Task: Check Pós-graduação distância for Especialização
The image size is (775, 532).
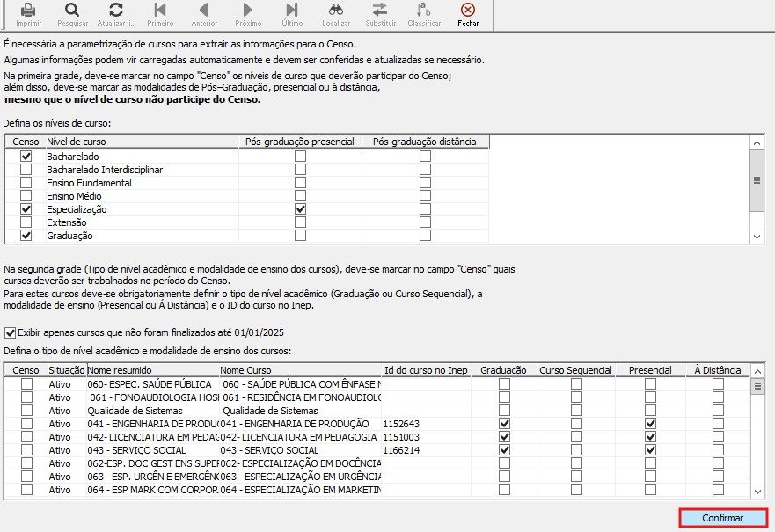Action: (425, 209)
